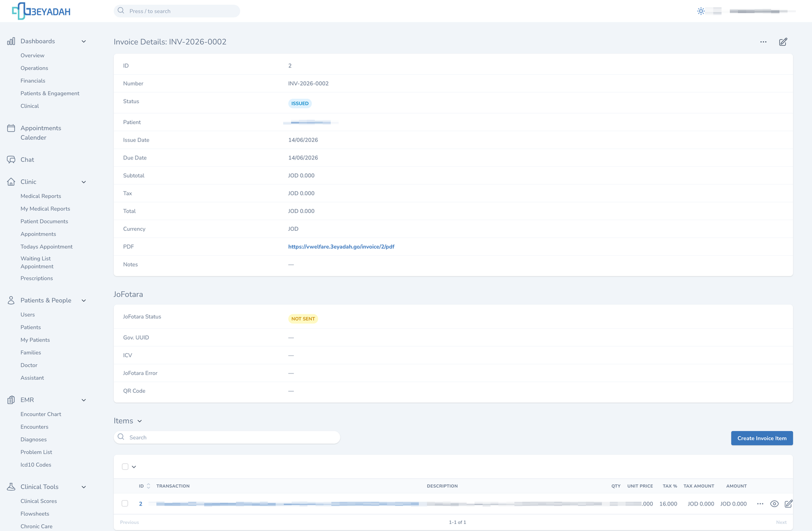The image size is (812, 531).
Task: Open My Medical Reports
Action: pyautogui.click(x=45, y=209)
